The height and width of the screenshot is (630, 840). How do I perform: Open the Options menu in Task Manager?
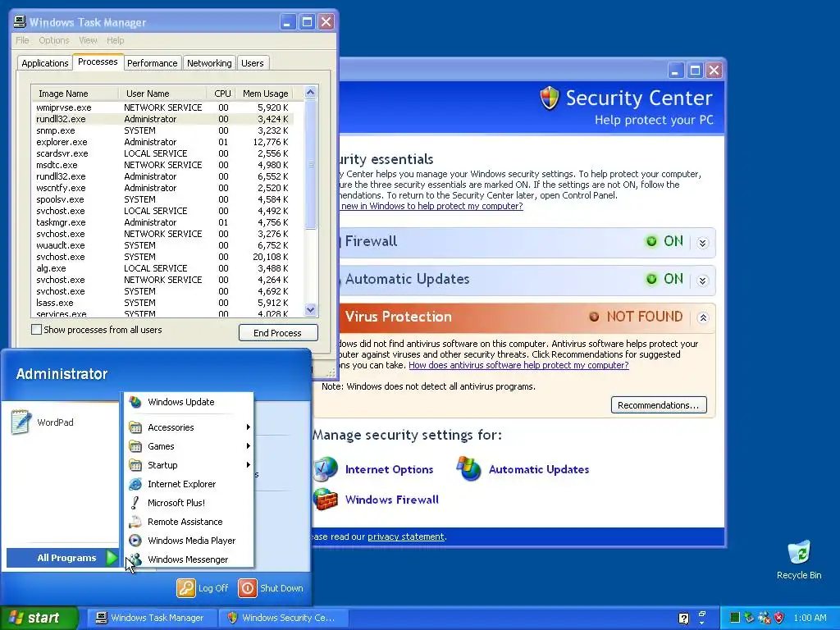tap(53, 40)
